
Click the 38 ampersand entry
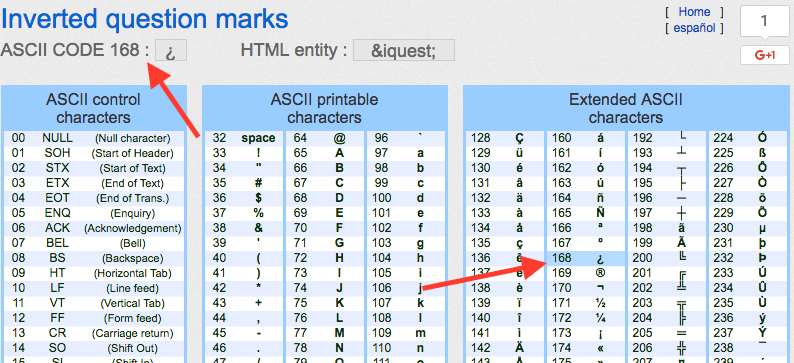click(x=244, y=228)
